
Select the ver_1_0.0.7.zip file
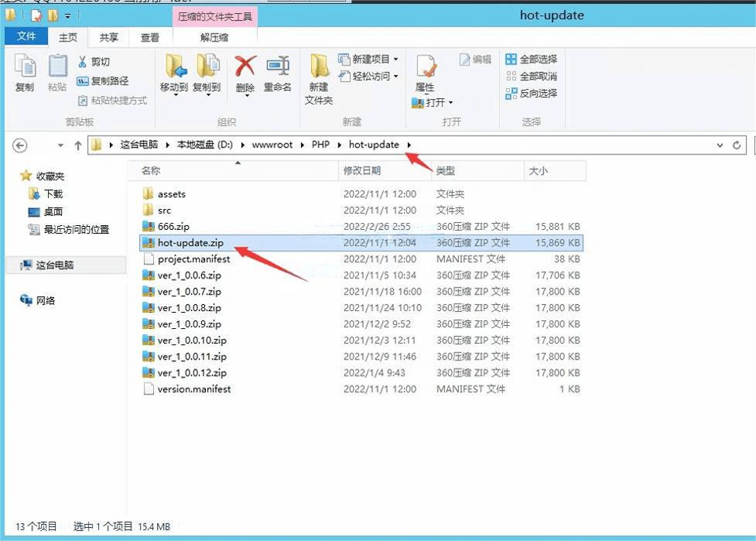pyautogui.click(x=361, y=291)
